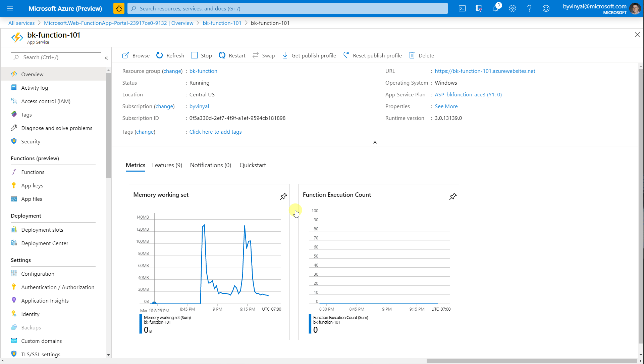Click the Restart function app icon
This screenshot has width=644, height=364.
click(222, 55)
